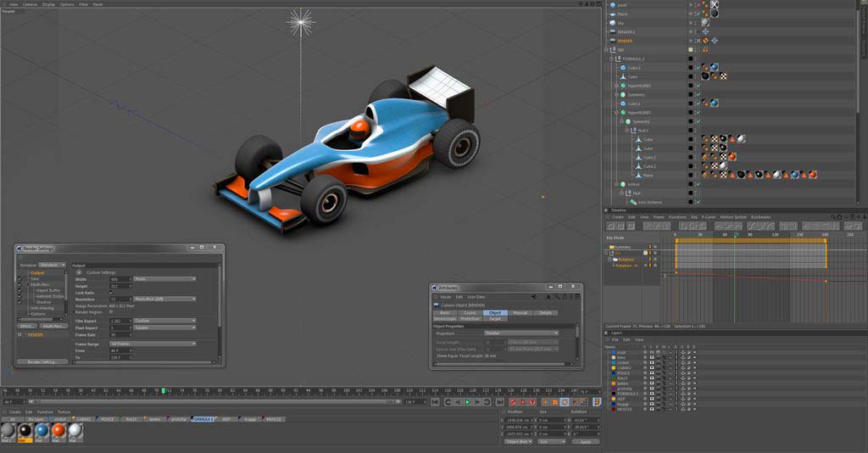Open the Frame Range dropdown
The height and width of the screenshot is (453, 868).
(x=153, y=344)
